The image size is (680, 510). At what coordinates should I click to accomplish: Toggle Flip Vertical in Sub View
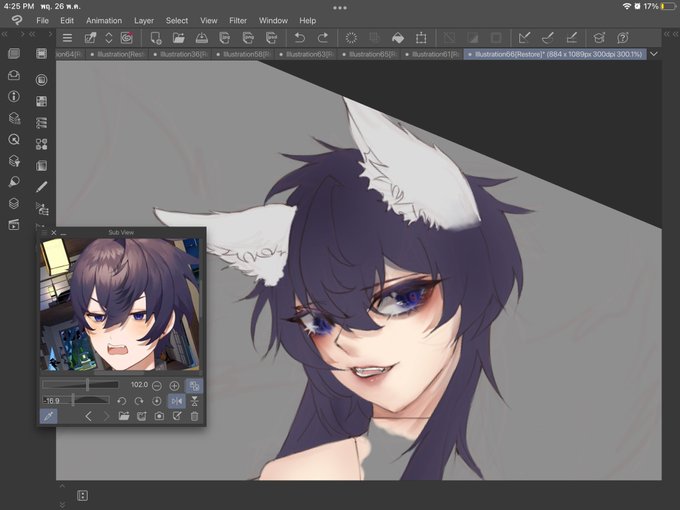(x=195, y=401)
